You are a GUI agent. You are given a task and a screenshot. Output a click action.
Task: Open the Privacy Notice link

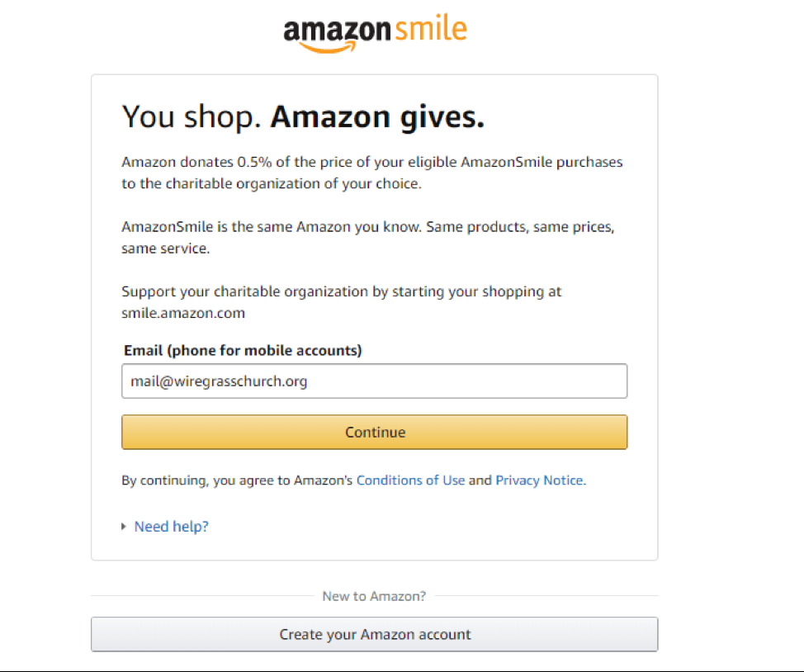539,480
